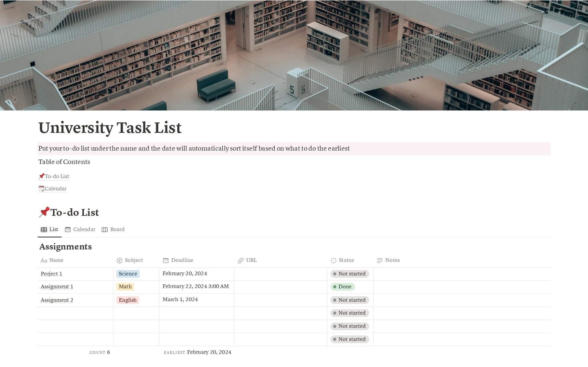The width and height of the screenshot is (588, 367).
Task: Click the empty Name cell below Assignment 2
Action: (x=73, y=313)
